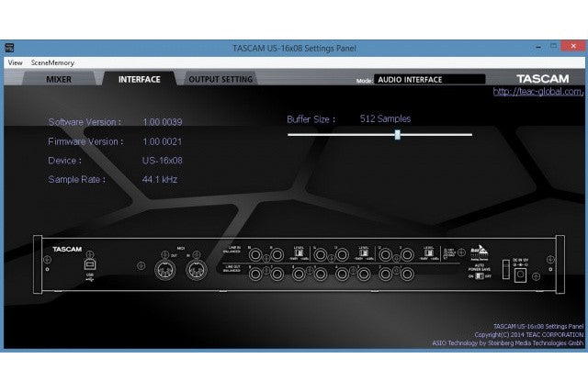The height and width of the screenshot is (392, 588).
Task: Click the Firmware Version value 1.00 0021
Action: [x=162, y=141]
